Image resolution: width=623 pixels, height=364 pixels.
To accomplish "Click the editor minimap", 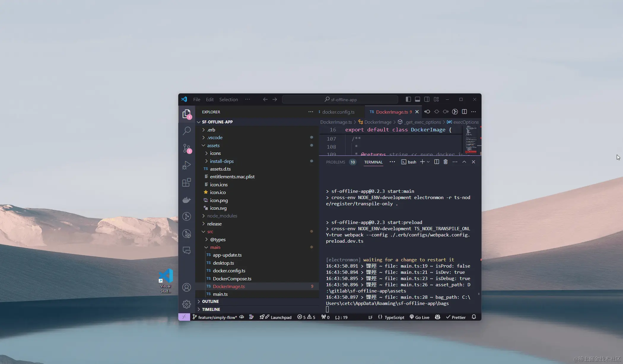I will click(x=471, y=140).
